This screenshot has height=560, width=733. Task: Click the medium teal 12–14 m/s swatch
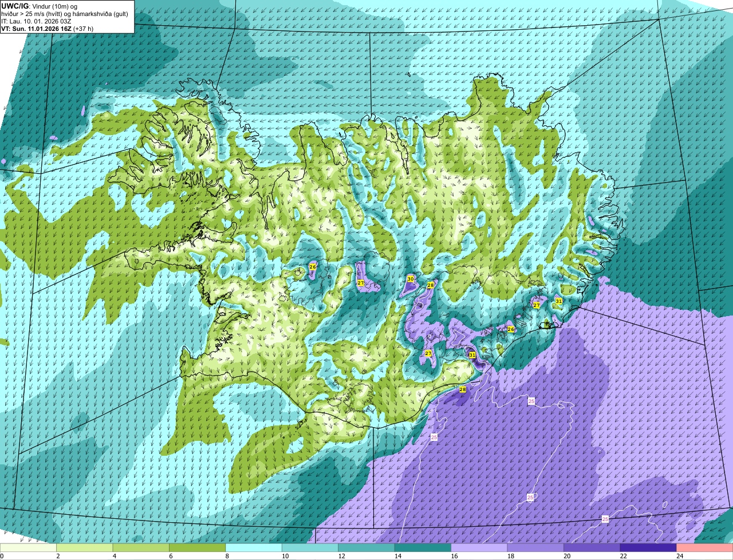[366, 547]
